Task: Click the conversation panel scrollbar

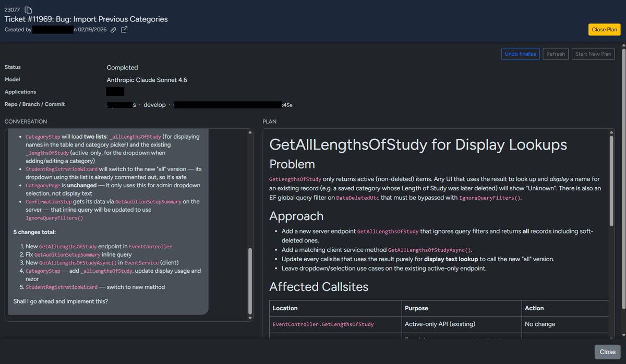Action: (x=250, y=281)
